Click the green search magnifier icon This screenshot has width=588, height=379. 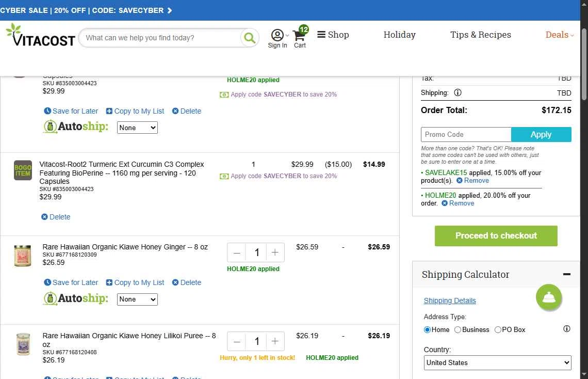[x=250, y=38]
